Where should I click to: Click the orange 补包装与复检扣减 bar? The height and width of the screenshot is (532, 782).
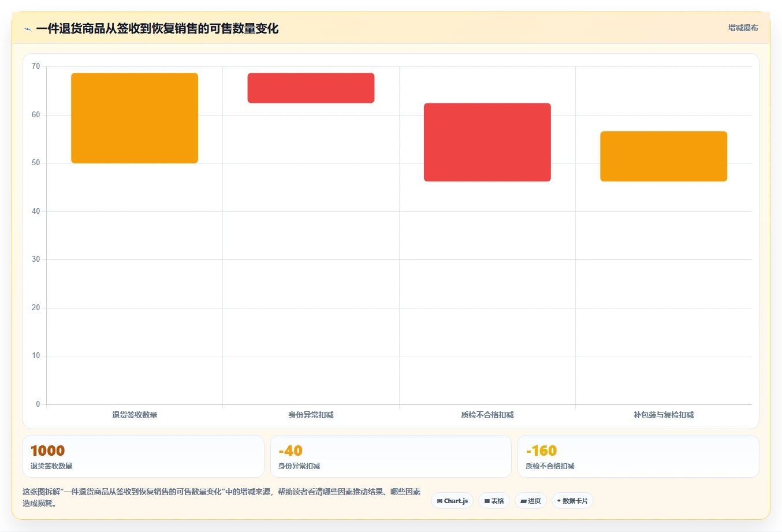coord(664,157)
